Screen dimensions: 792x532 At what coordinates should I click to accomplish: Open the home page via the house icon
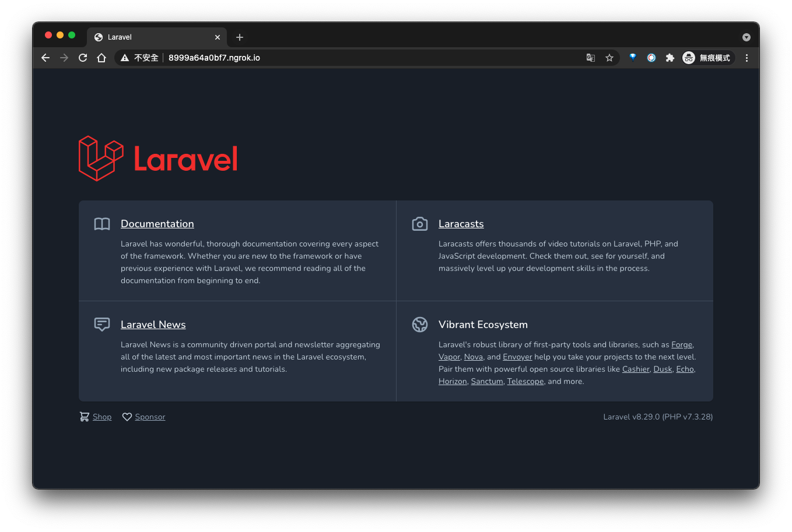tap(101, 58)
